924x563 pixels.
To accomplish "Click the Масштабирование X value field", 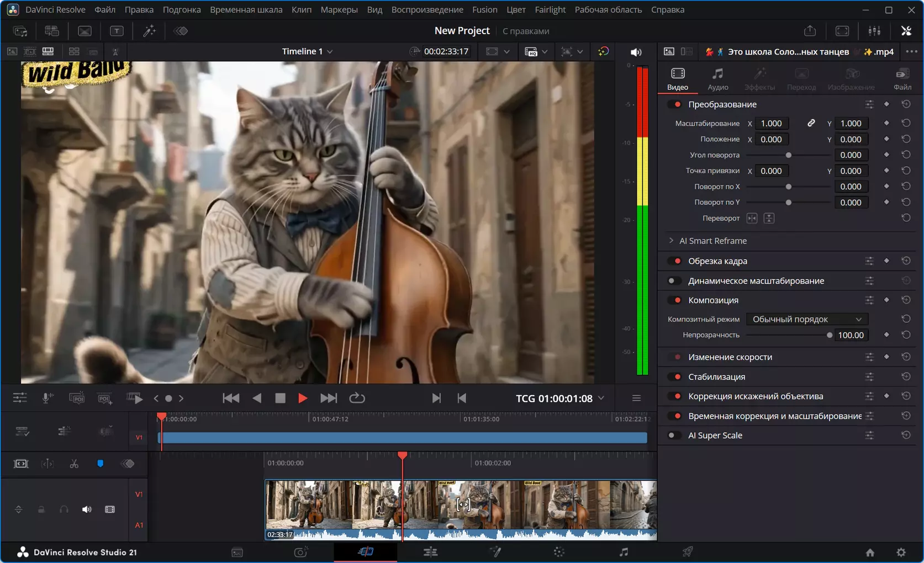I will tap(771, 123).
